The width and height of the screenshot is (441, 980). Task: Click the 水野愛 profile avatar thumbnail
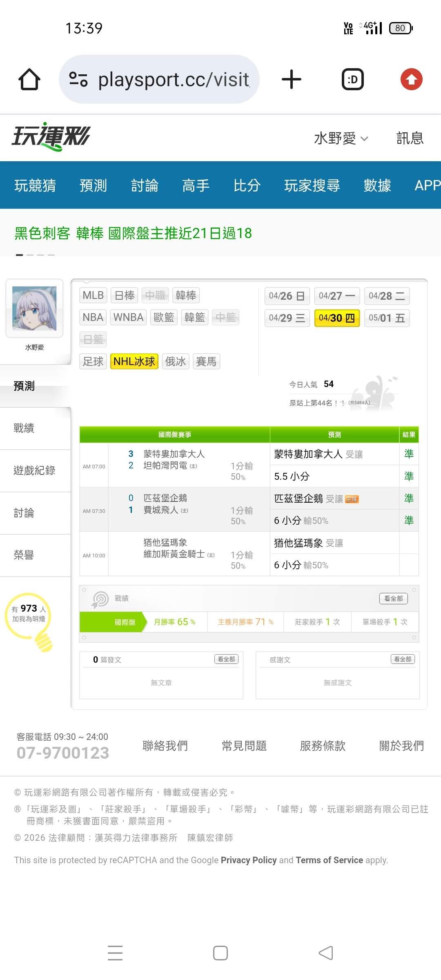pyautogui.click(x=34, y=308)
